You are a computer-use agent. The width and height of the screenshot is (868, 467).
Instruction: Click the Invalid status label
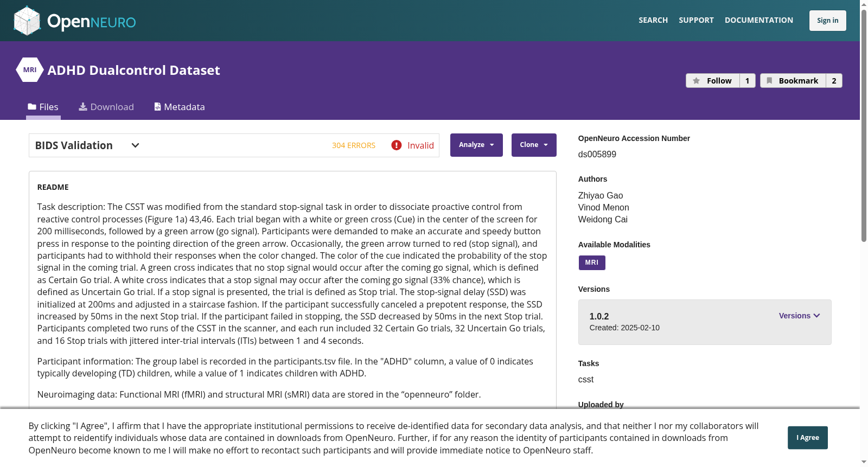(x=420, y=145)
